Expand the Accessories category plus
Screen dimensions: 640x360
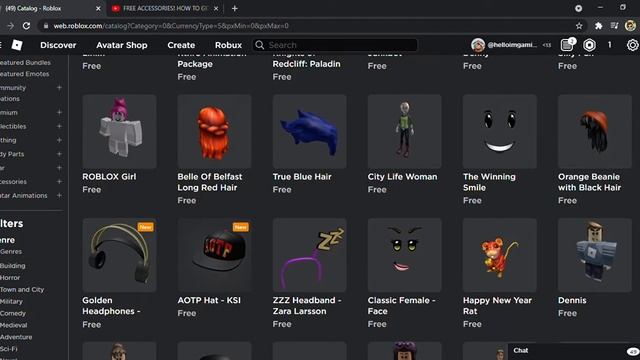click(59, 182)
